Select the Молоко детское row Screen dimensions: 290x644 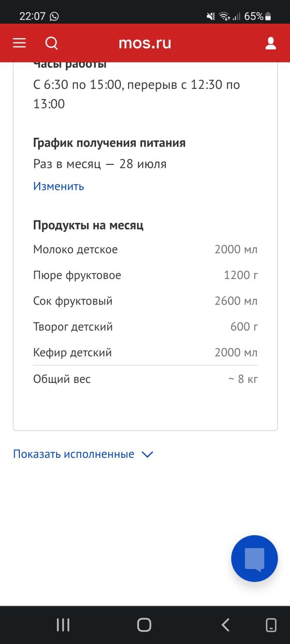tap(145, 249)
